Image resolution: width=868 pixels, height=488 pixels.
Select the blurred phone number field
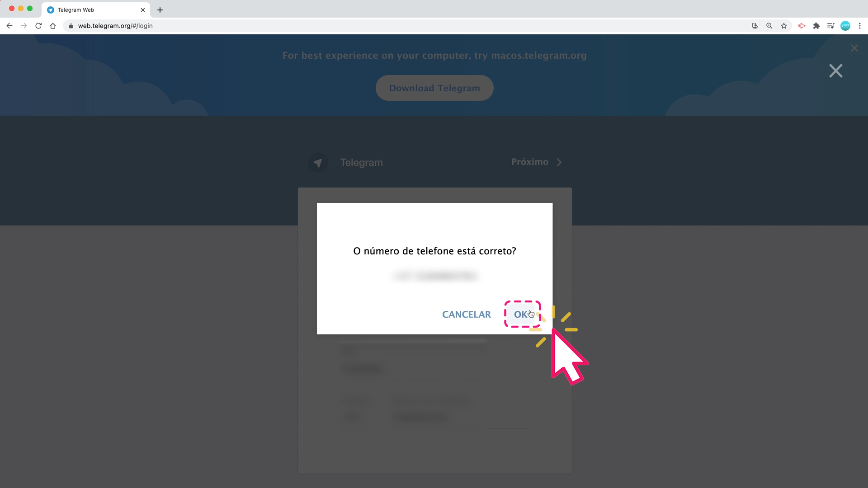pos(434,276)
